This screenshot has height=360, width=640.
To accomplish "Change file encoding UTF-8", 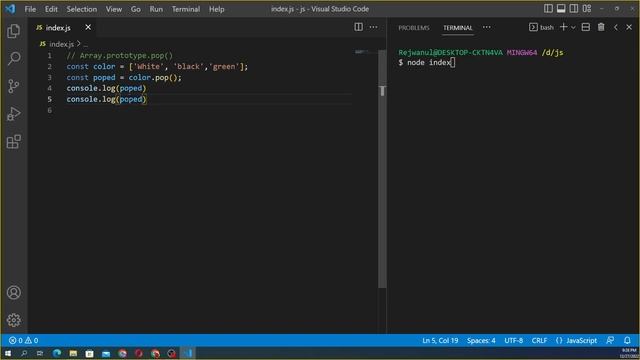I will pyautogui.click(x=513, y=340).
